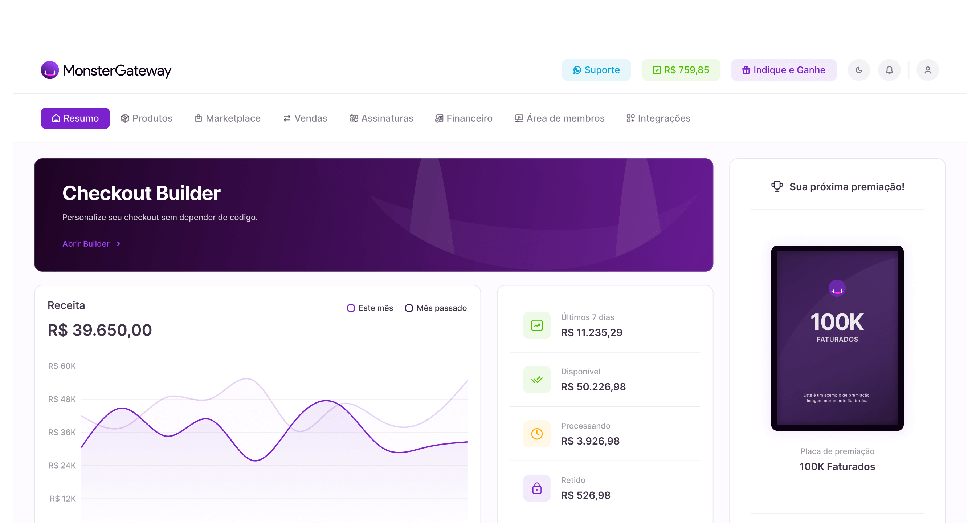Click the Suporte WhatsApp button

(x=596, y=70)
